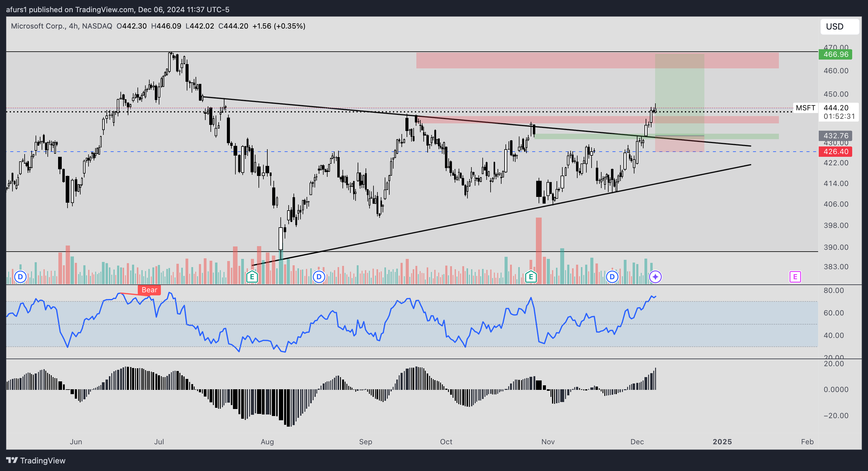Viewport: 868px width, 471px height.
Task: Click the H446.09 high value
Action: point(166,26)
